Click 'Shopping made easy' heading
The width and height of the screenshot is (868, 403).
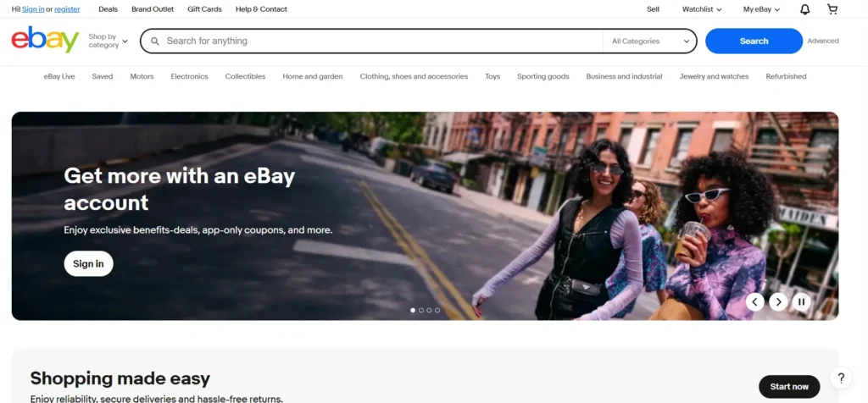[120, 378]
